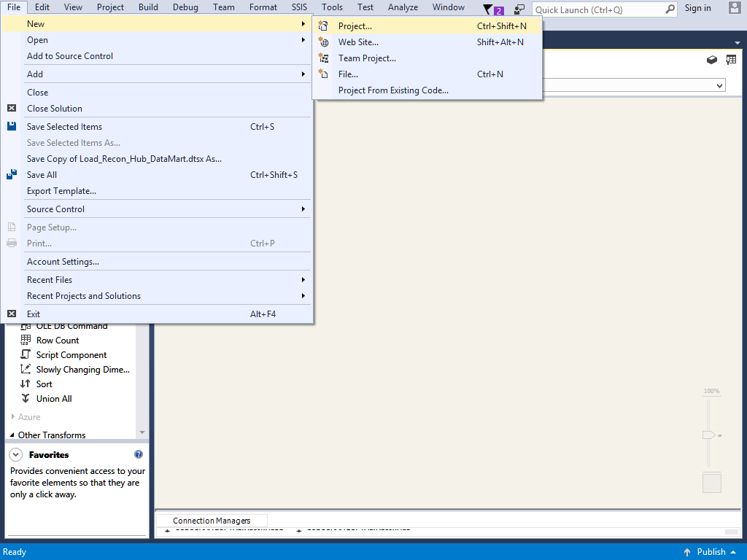Click the variables grid icon at top right
747x560 pixels.
[x=731, y=60]
